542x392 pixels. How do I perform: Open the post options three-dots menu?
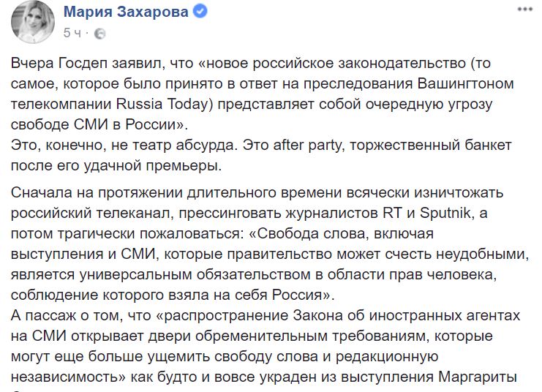524,10
